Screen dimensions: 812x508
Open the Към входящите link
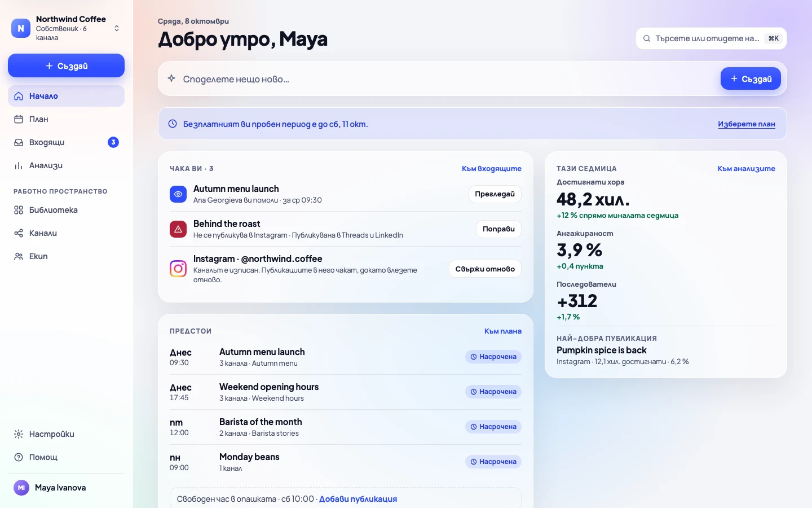tap(492, 168)
